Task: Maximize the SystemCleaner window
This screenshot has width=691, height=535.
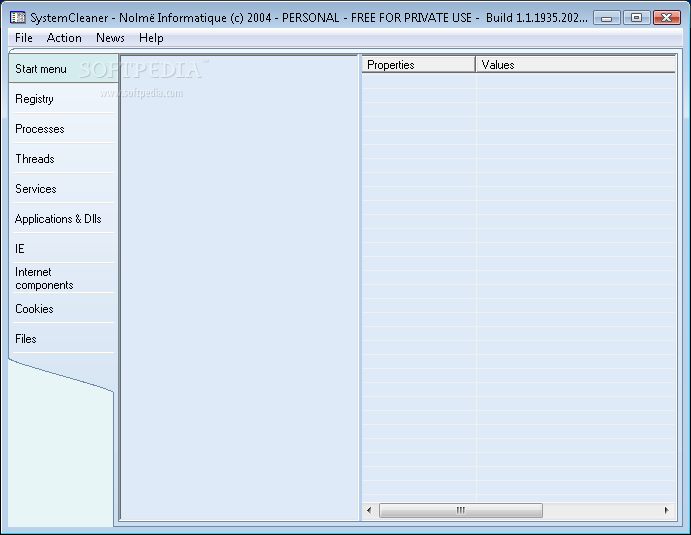Action: point(636,18)
